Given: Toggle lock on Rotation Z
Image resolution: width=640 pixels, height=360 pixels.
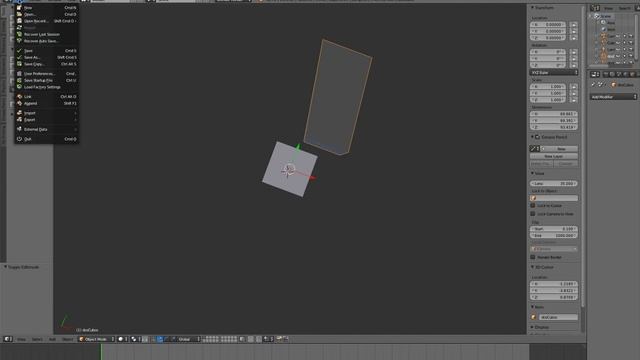Looking at the screenshot, I should pos(573,65).
